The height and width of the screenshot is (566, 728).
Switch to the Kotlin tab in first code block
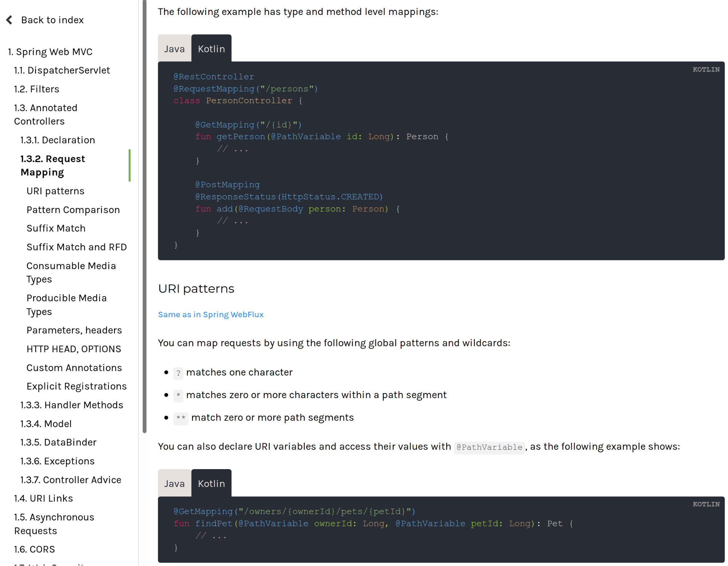click(211, 48)
